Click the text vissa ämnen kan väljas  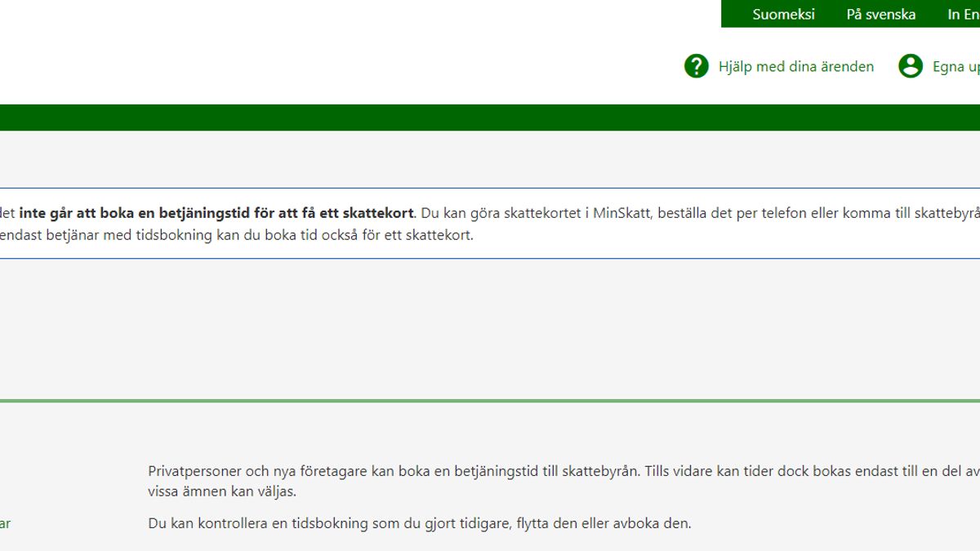click(x=222, y=492)
